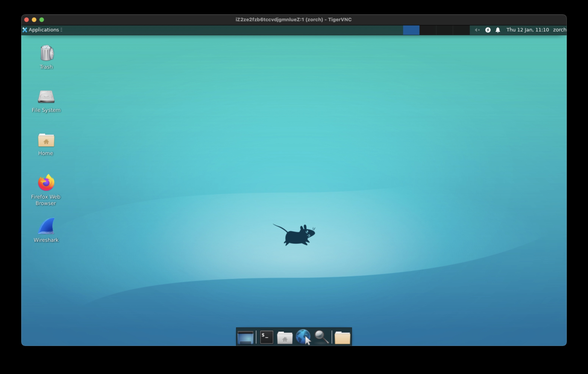The image size is (588, 374).
Task: Launch Terminal from the bottom dock
Action: (x=266, y=337)
